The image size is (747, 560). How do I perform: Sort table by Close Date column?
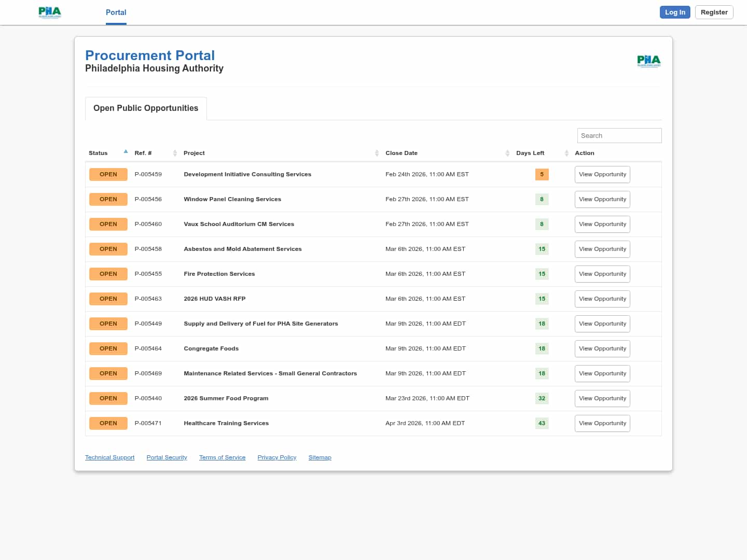click(507, 153)
